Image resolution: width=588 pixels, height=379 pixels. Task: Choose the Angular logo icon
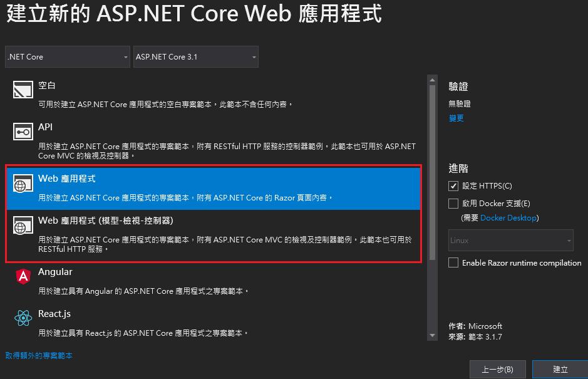click(23, 276)
